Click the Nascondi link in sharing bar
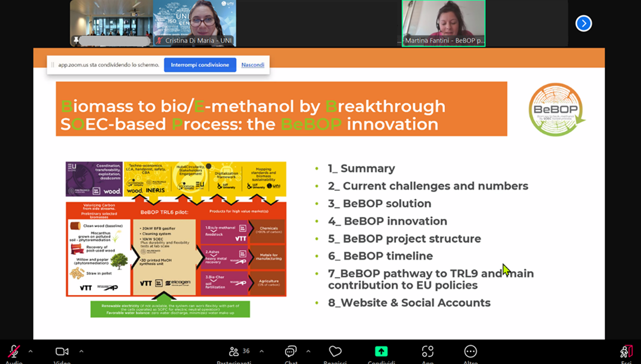 click(x=253, y=65)
